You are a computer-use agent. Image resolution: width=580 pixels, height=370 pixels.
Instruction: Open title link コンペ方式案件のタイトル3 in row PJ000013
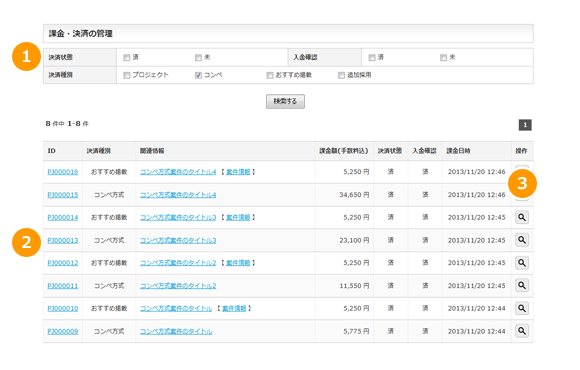178,240
